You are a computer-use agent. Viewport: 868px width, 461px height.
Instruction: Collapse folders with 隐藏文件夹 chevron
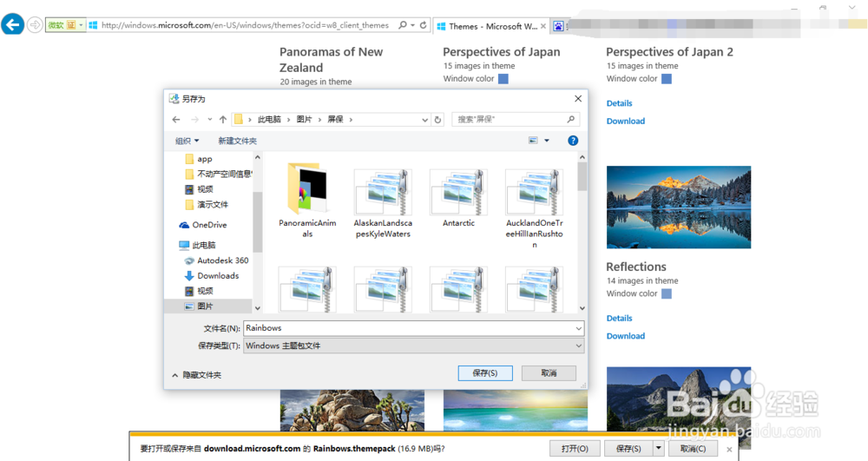point(175,375)
